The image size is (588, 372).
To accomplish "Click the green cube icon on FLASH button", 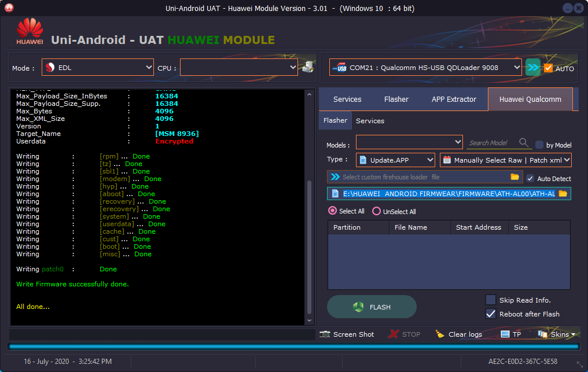I will (358, 307).
